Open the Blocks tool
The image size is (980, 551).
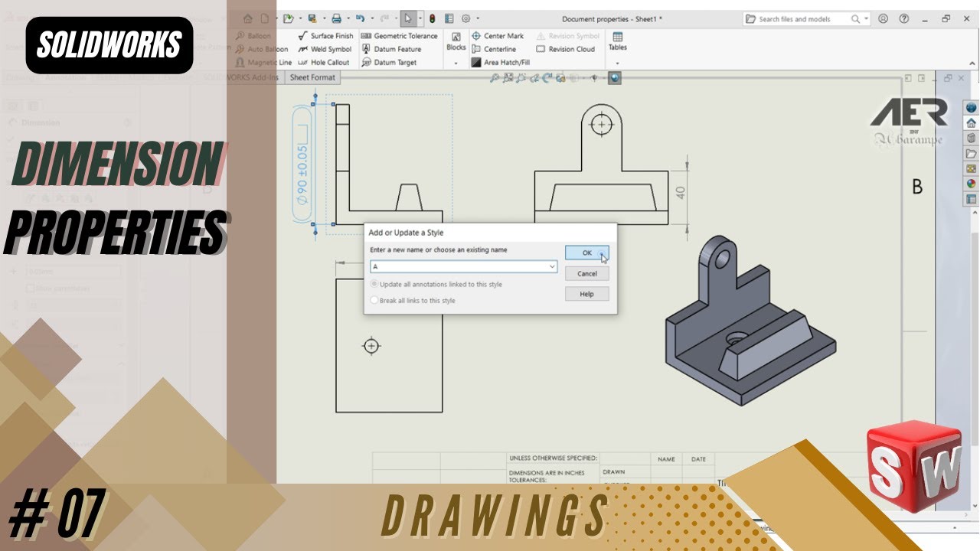pyautogui.click(x=456, y=41)
